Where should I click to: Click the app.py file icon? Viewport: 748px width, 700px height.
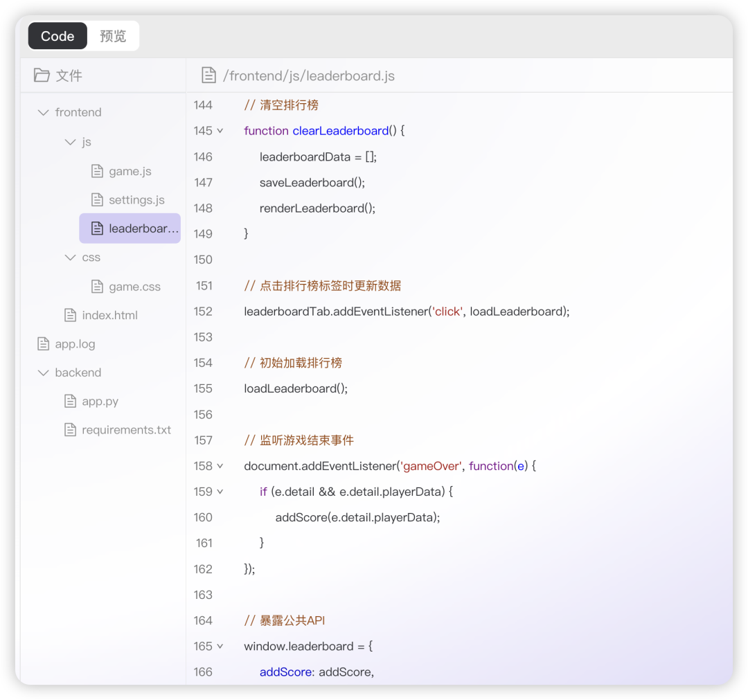click(x=70, y=402)
